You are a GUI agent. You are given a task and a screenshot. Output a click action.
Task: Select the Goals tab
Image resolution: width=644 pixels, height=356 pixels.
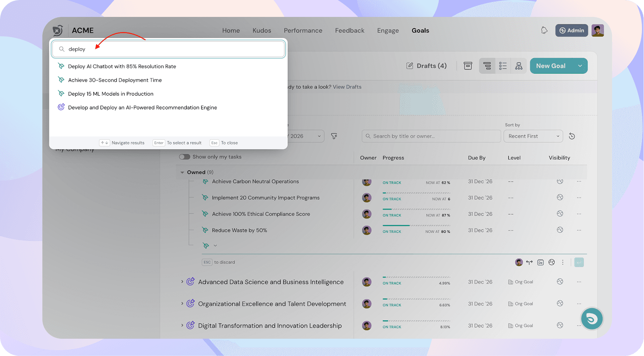coord(420,31)
